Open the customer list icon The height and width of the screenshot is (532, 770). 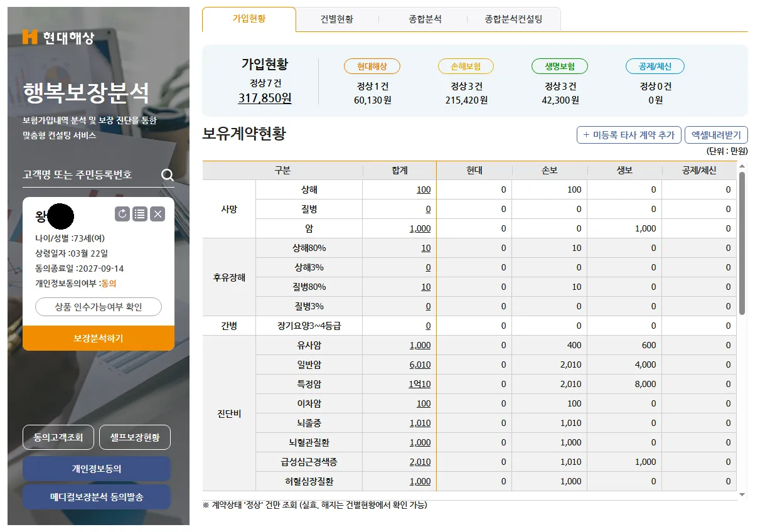[140, 215]
